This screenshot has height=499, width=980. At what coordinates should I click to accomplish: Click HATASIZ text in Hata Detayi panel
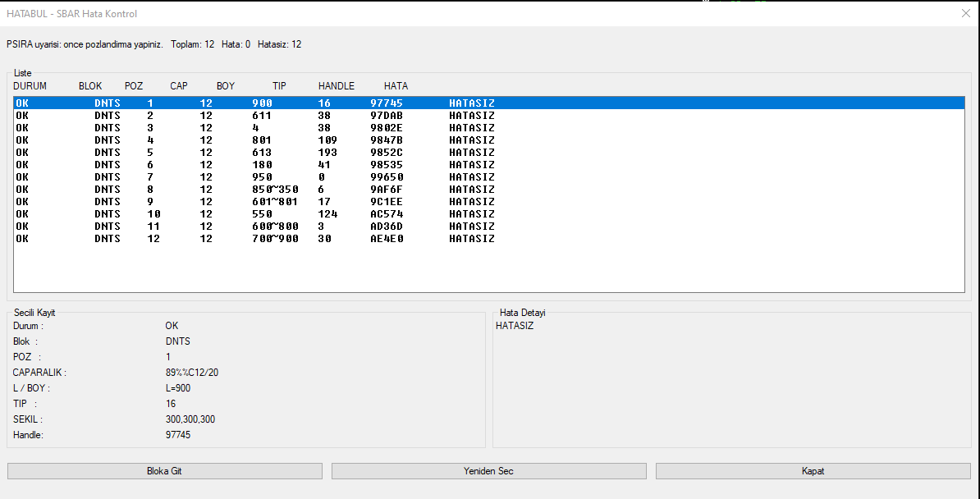click(x=515, y=326)
